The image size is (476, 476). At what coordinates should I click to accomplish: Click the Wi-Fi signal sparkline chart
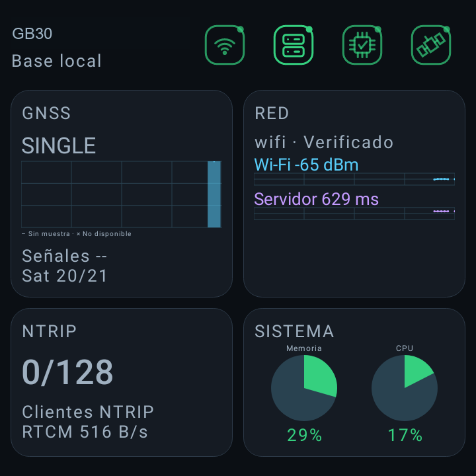354,179
